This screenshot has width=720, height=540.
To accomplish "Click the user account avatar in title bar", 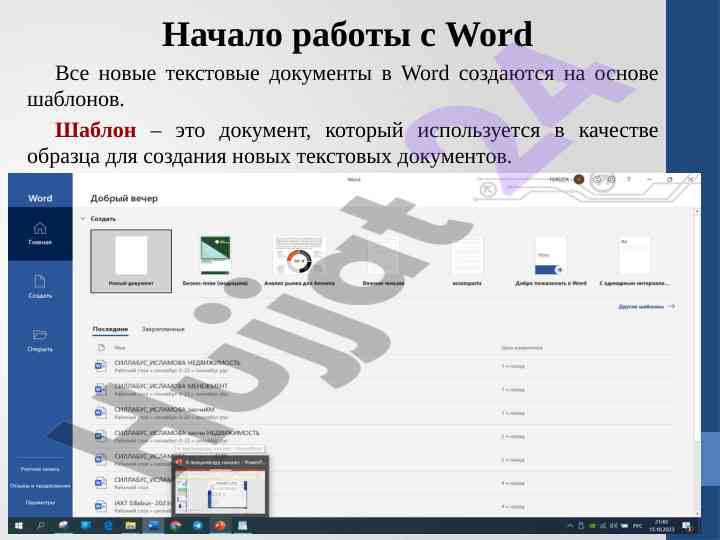I will pos(579,180).
